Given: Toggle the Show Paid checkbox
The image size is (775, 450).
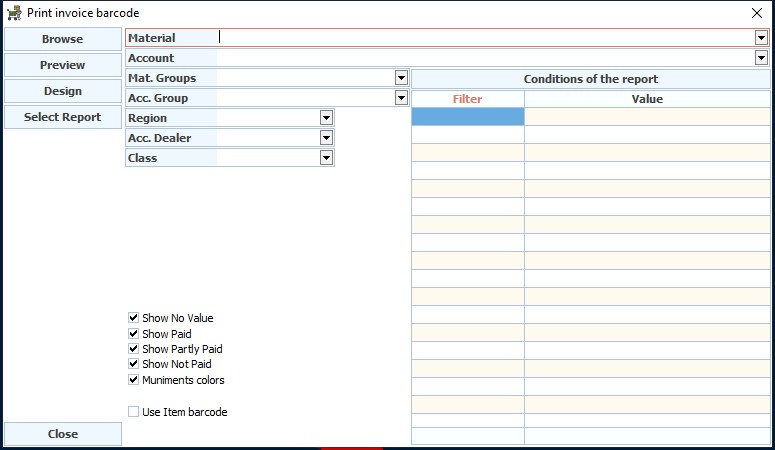Looking at the screenshot, I should 133,333.
